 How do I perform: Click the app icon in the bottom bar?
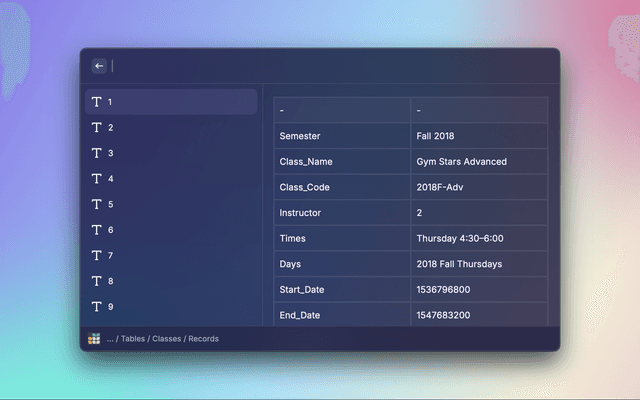coord(94,339)
